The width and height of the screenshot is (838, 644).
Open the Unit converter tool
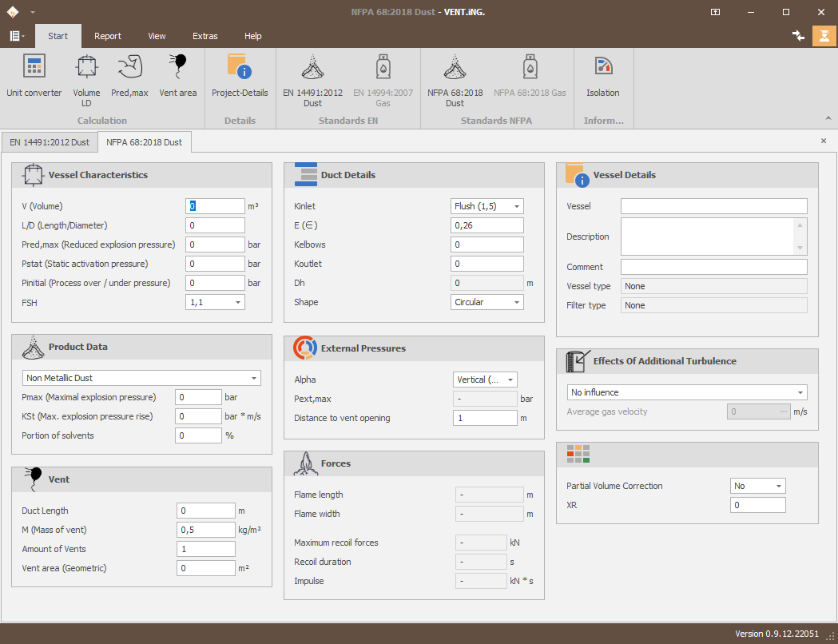(x=34, y=76)
